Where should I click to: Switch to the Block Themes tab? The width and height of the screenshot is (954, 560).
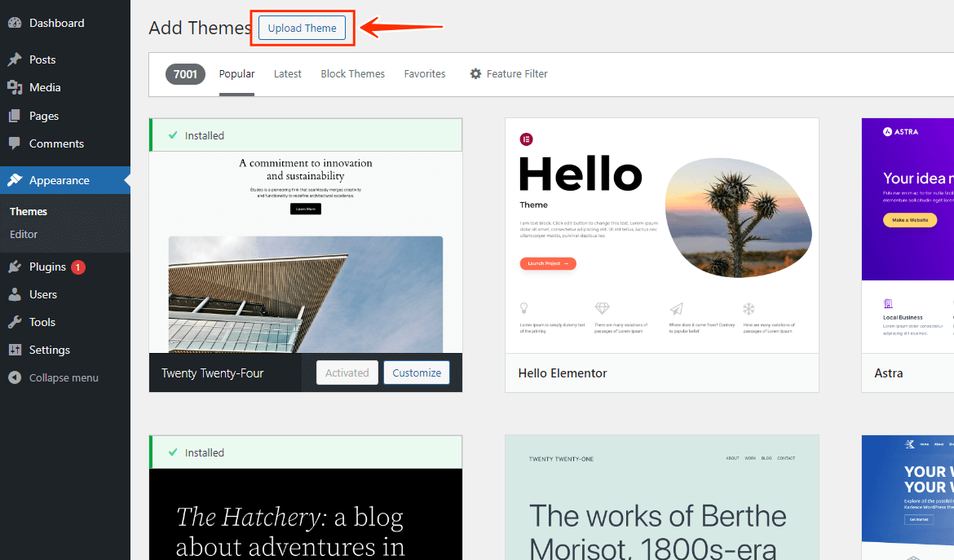[x=353, y=73]
